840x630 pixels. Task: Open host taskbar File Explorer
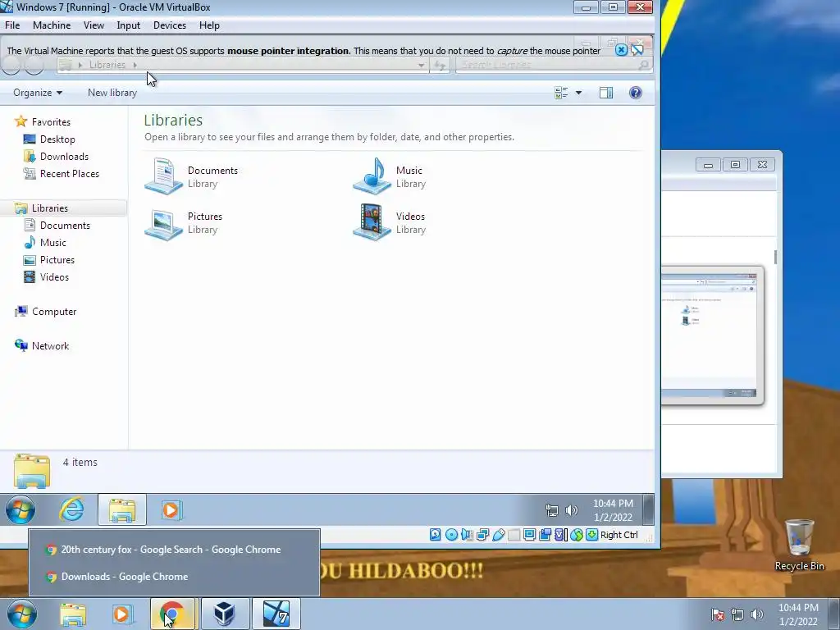73,614
